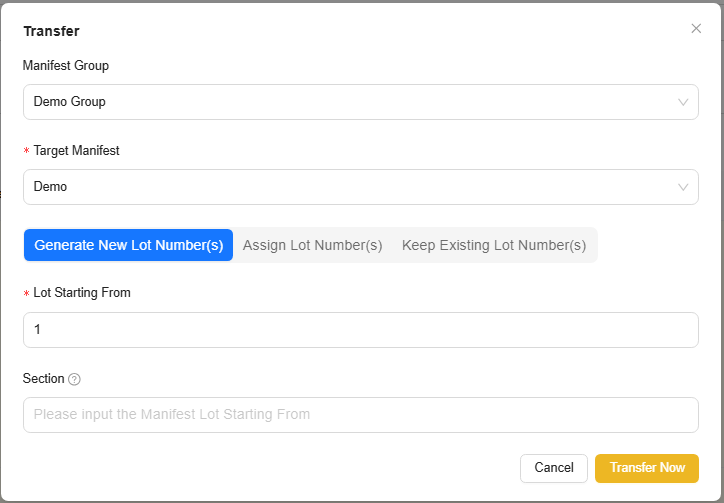Click the Target Manifest label text
Viewport: 724px width, 503px height.
click(x=77, y=151)
